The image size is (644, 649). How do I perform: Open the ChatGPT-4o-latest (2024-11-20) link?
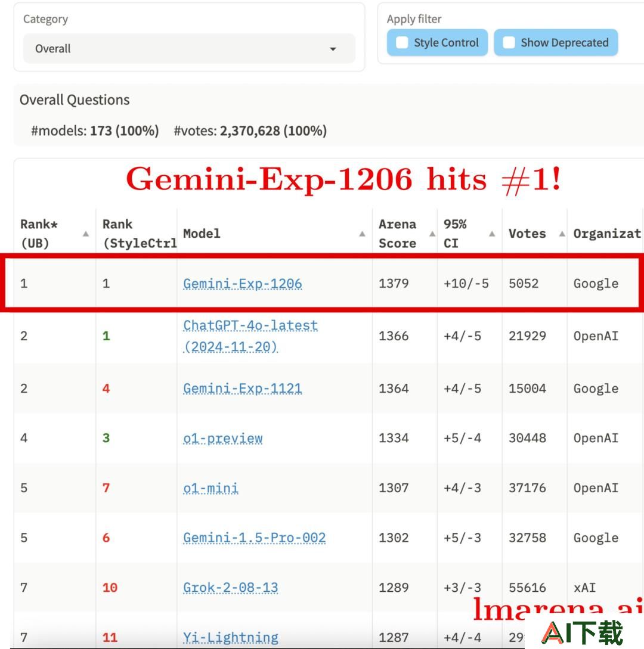[x=250, y=336]
